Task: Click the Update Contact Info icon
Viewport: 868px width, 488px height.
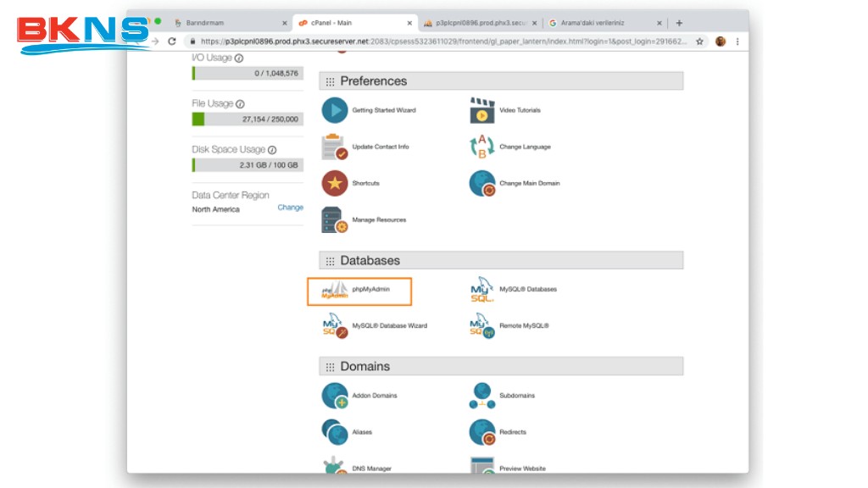Action: pos(335,147)
